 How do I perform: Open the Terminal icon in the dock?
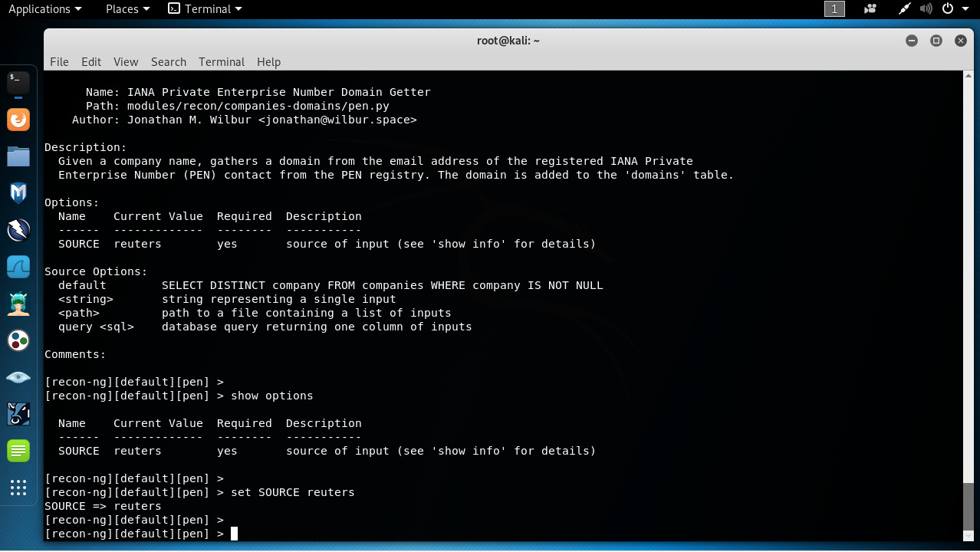coord(18,82)
